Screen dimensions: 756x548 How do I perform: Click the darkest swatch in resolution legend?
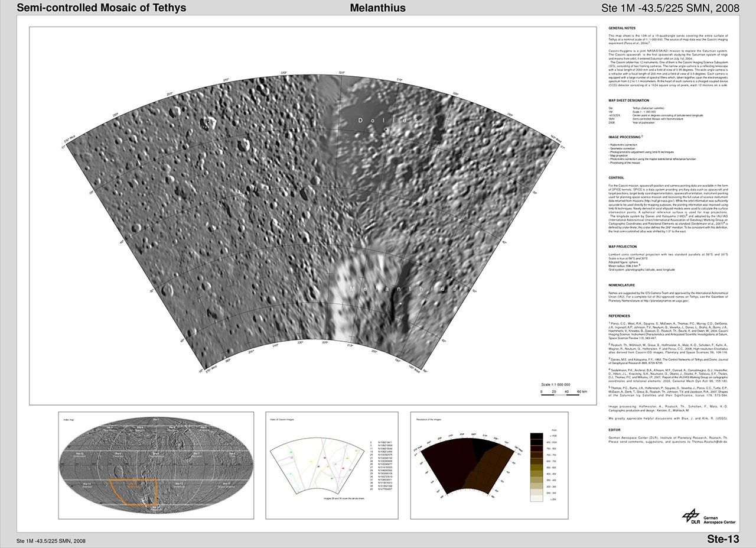tap(537, 435)
